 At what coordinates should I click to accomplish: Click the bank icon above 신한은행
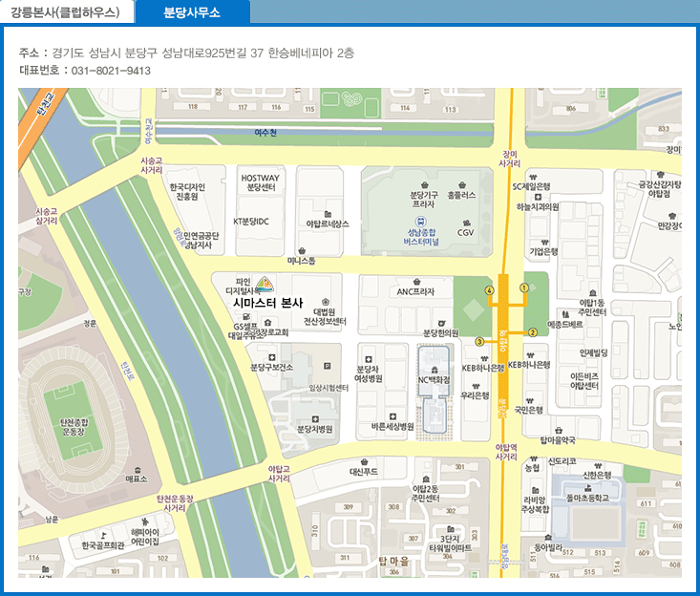pyautogui.click(x=598, y=466)
